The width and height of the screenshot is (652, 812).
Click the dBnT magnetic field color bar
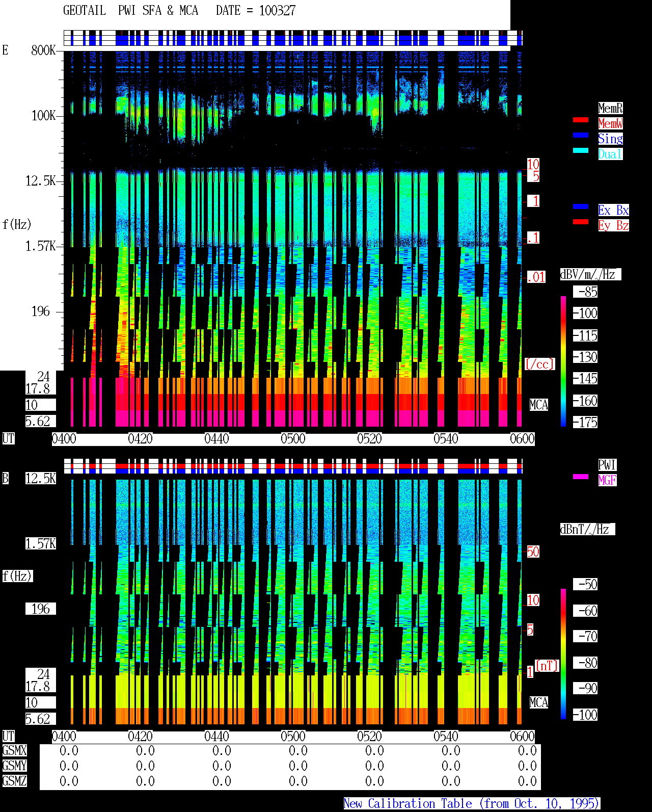coord(563,654)
